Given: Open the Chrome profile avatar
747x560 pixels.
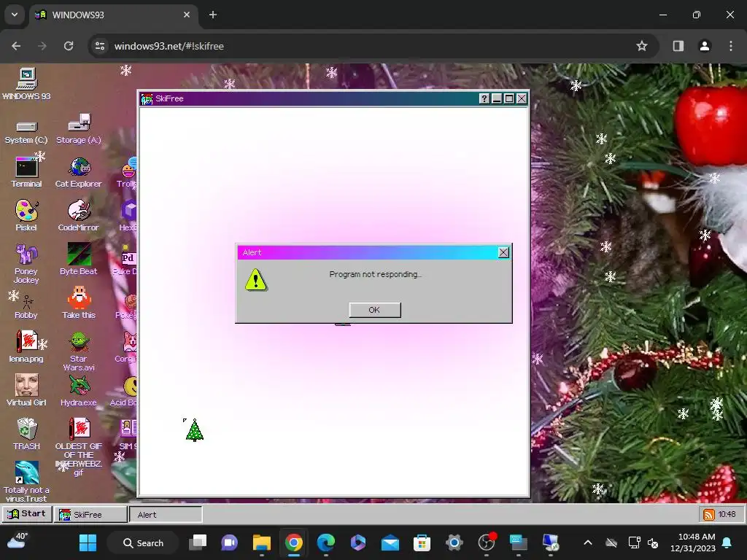Looking at the screenshot, I should [705, 46].
